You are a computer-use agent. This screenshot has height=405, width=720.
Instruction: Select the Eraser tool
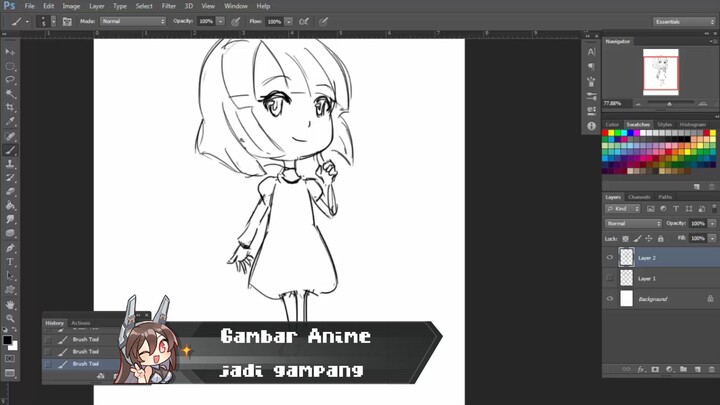coord(10,191)
